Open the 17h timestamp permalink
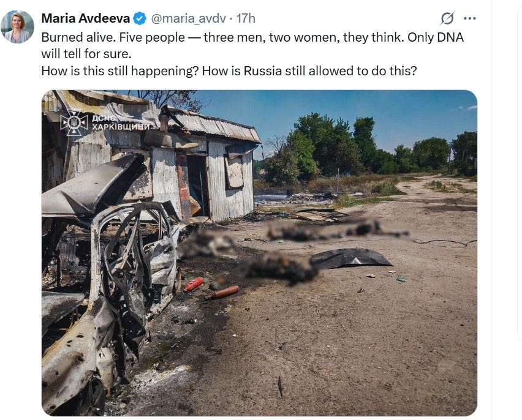522x420 pixels. pyautogui.click(x=246, y=18)
